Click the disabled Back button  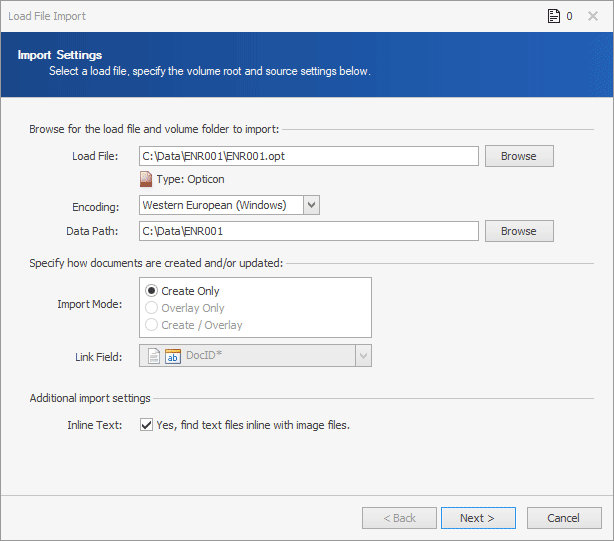click(x=398, y=518)
